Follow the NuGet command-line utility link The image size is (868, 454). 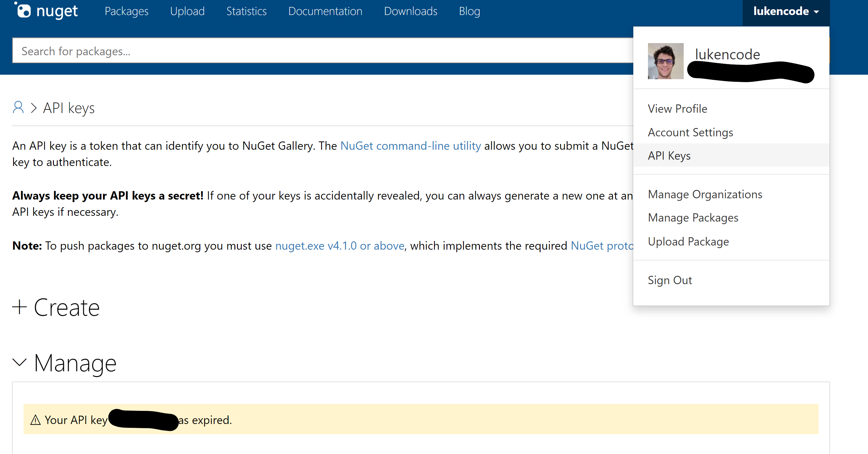point(410,146)
